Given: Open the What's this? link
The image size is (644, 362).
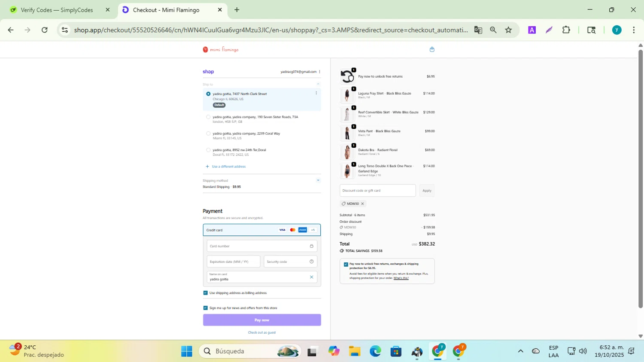Looking at the screenshot, I should click(x=401, y=278).
